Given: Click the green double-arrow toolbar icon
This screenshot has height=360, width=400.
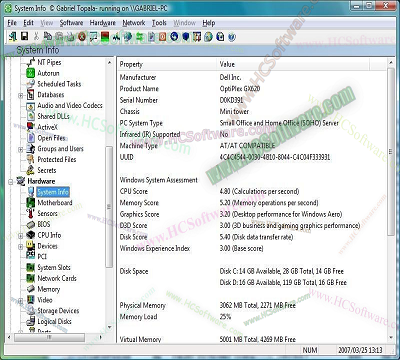Looking at the screenshot, I should click(x=139, y=36).
